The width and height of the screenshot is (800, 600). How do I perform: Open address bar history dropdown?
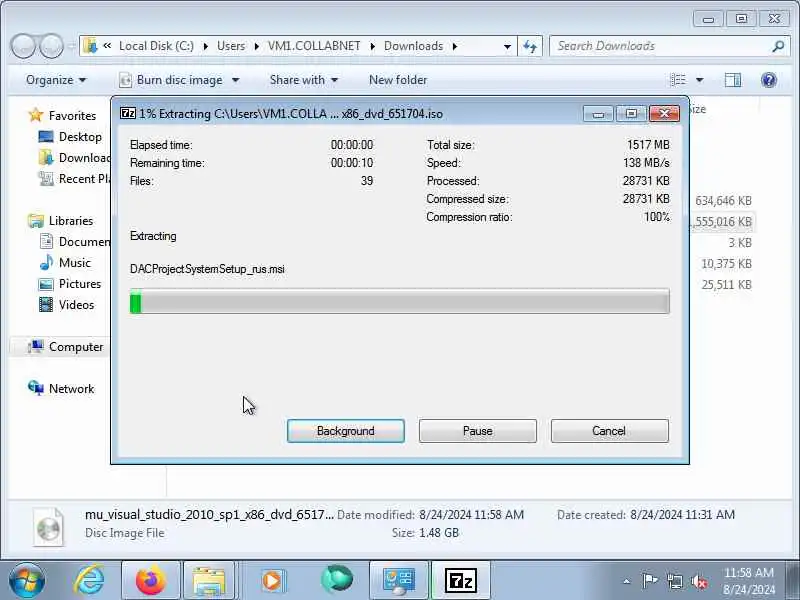point(507,46)
